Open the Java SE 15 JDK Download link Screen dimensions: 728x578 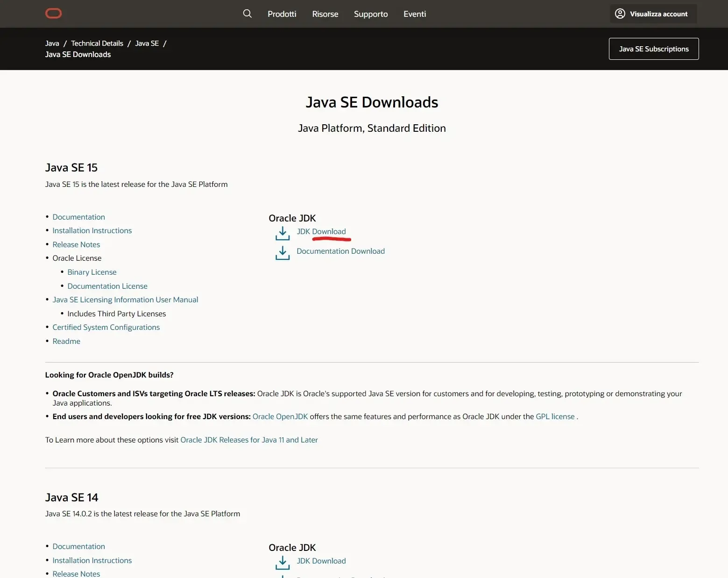(x=321, y=232)
